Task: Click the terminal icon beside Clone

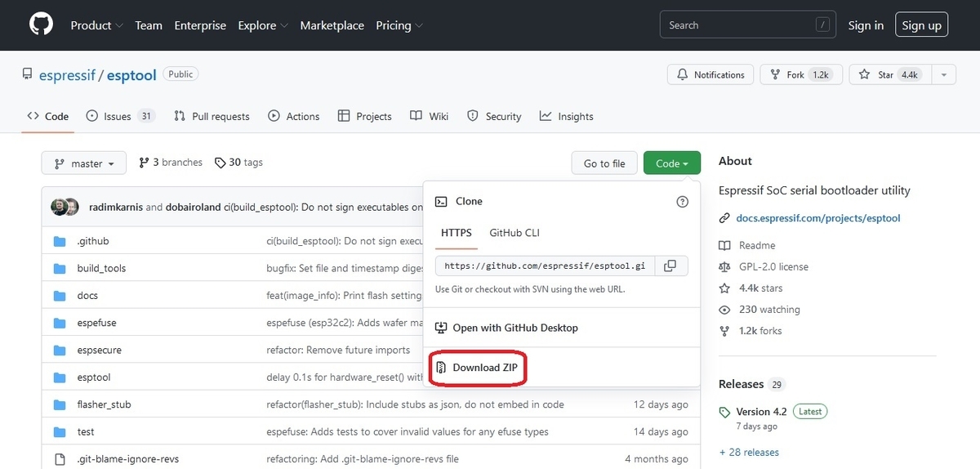Action: [441, 201]
